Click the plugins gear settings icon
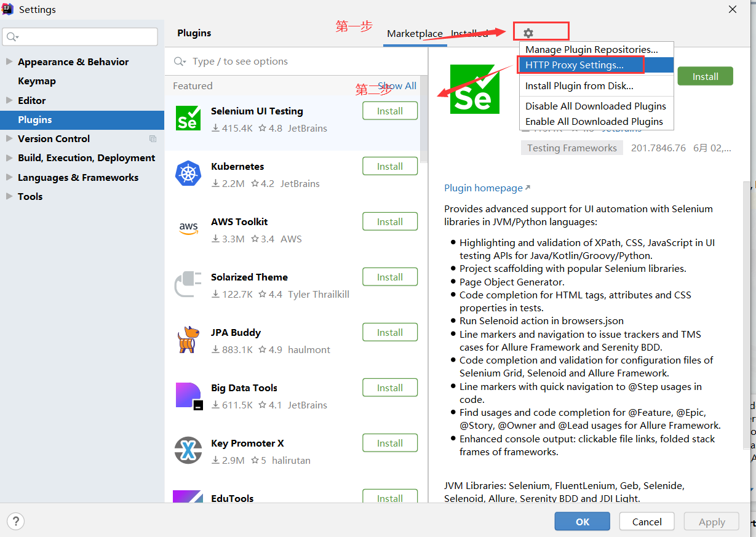The width and height of the screenshot is (756, 537). click(x=528, y=33)
